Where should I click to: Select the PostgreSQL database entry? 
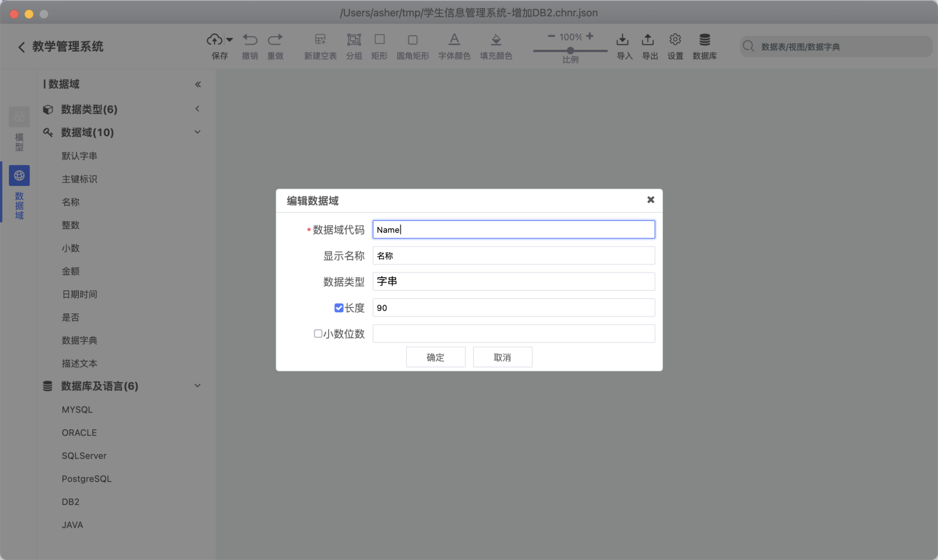[86, 479]
